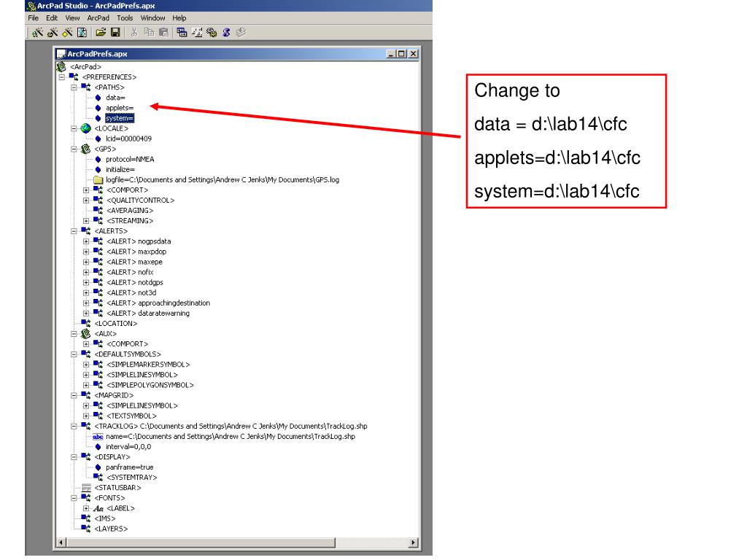Image resolution: width=747 pixels, height=560 pixels.
Task: Collapse the ALERTS node
Action: point(74,231)
